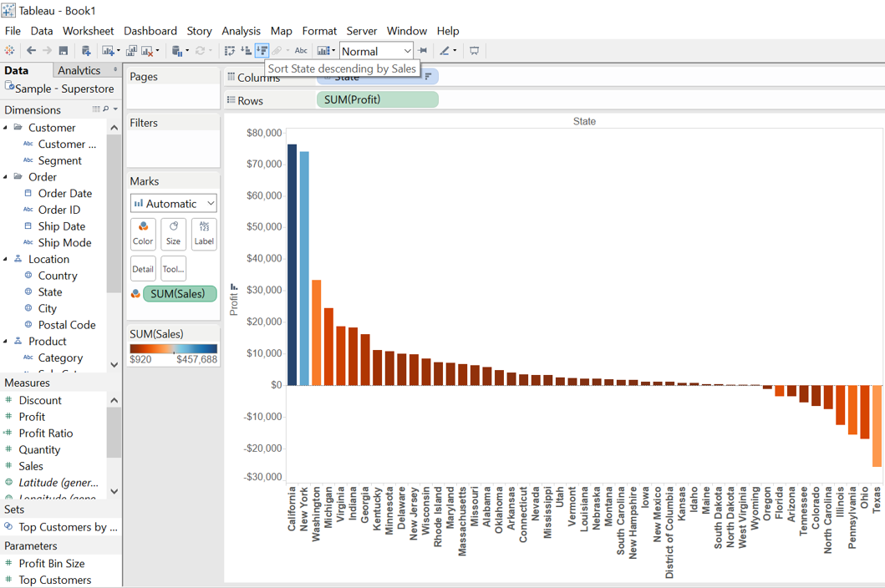Click the SUM(Sales) color legend gradient
The image size is (885, 588).
pyautogui.click(x=173, y=348)
